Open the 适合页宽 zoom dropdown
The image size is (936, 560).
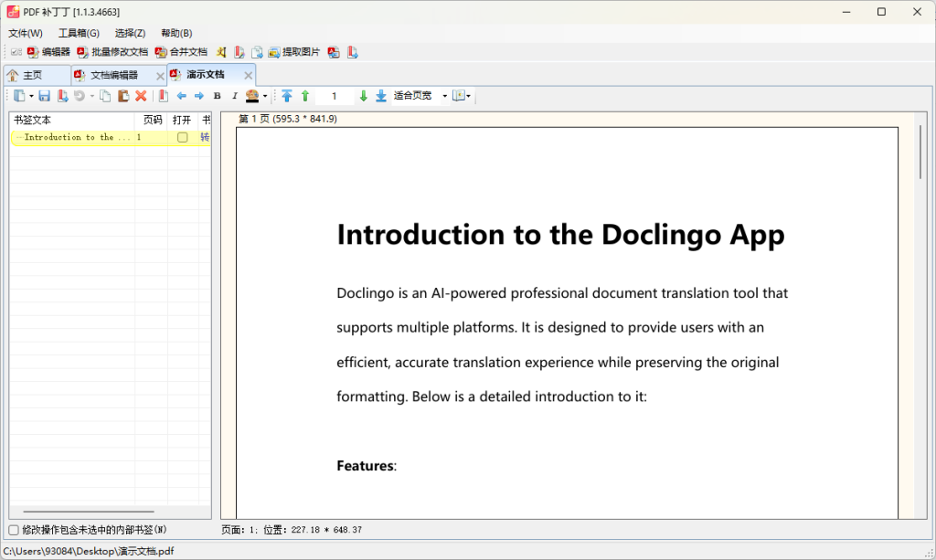pyautogui.click(x=444, y=96)
